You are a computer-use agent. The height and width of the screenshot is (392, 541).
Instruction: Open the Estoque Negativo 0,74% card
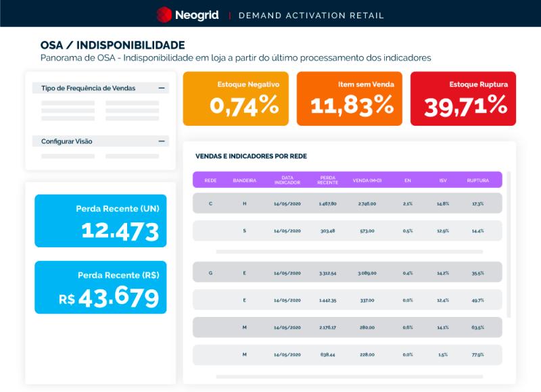coord(235,99)
